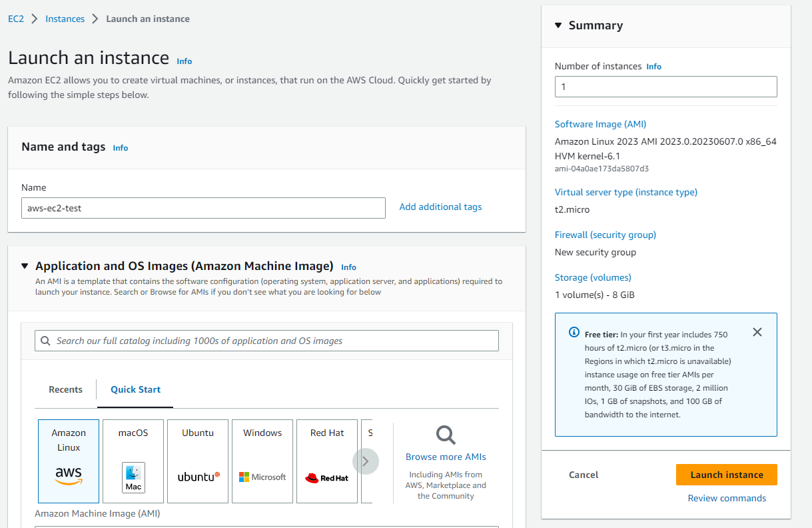Click the t2.micro instance type text

click(572, 209)
